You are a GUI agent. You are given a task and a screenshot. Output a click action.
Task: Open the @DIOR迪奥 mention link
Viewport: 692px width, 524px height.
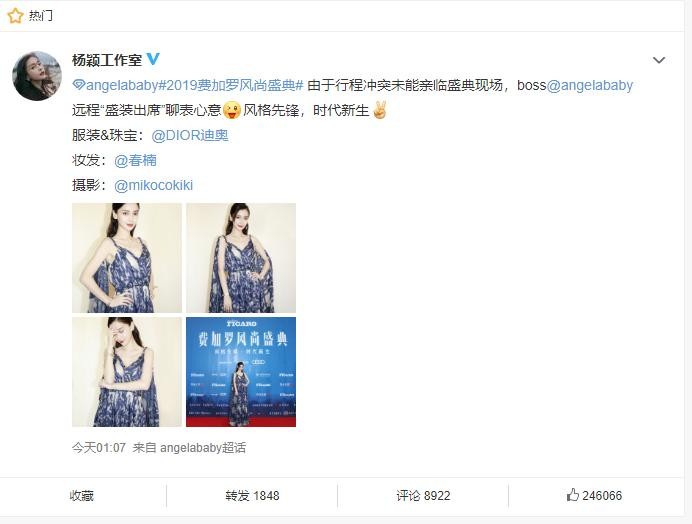190,136
